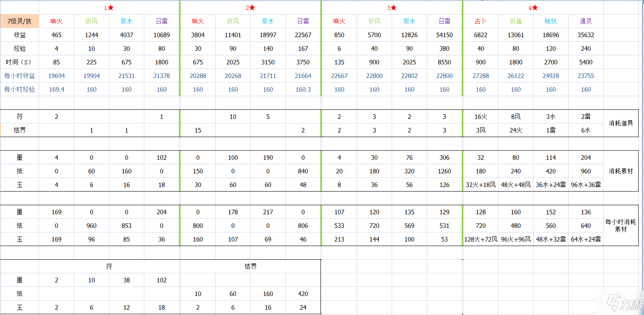Select the 通灵 column header
The height and width of the screenshot is (315, 644).
(586, 21)
